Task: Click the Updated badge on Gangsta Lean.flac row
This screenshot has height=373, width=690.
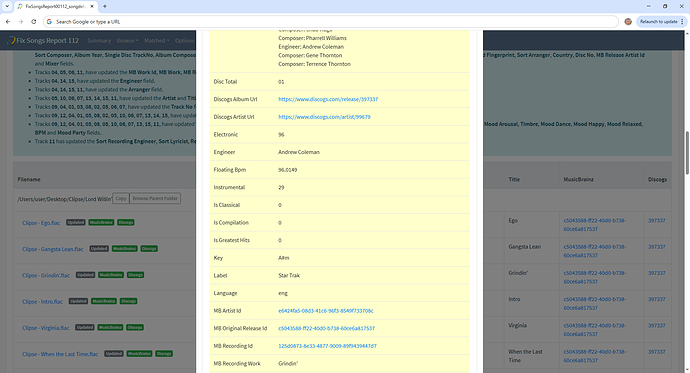Action: coord(99,249)
